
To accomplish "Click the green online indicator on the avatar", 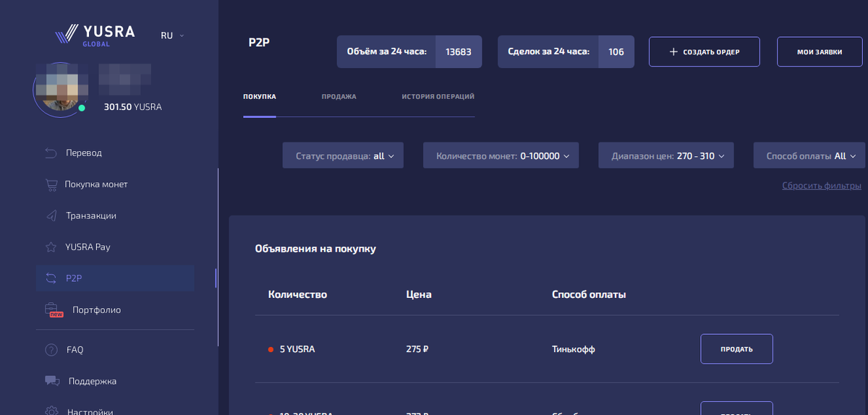I will pos(82,108).
